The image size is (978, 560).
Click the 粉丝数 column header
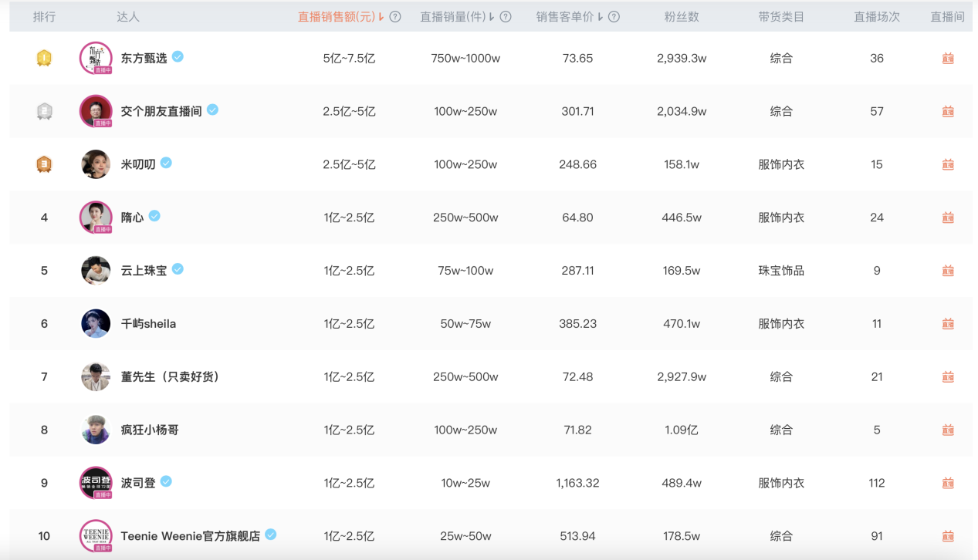pos(682,17)
